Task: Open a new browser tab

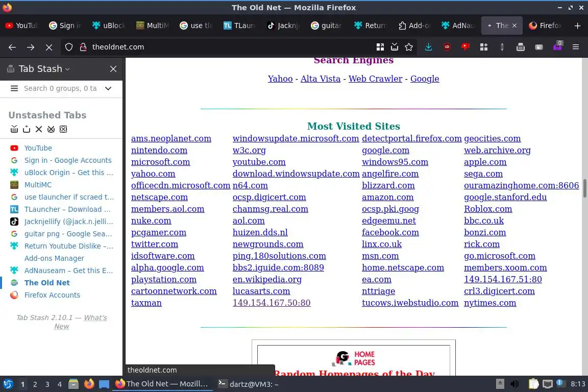Action: pos(577,26)
